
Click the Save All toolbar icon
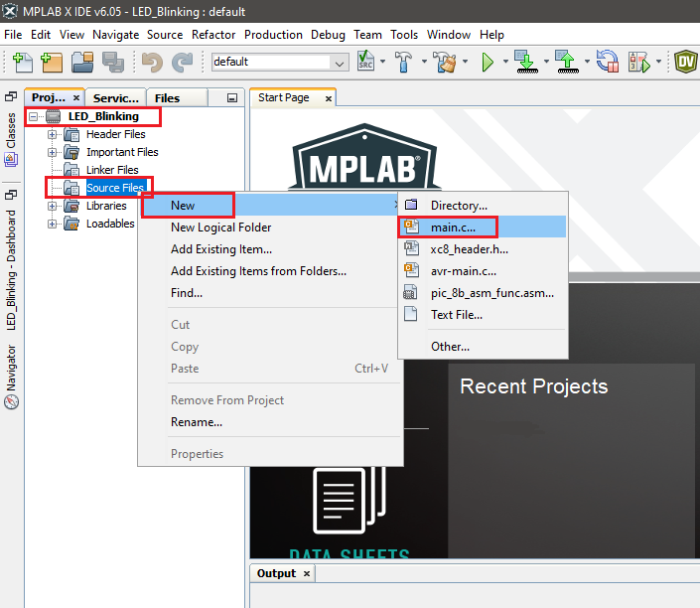point(113,63)
